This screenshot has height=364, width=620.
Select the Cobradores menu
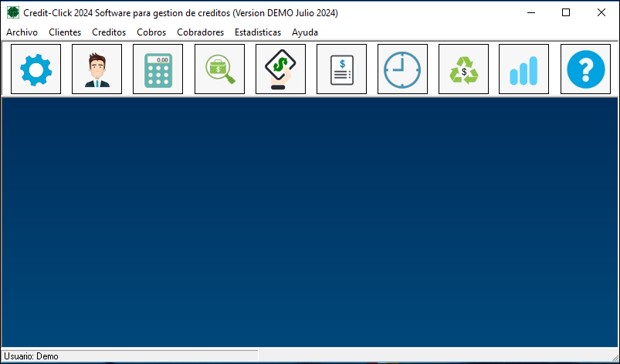pyautogui.click(x=200, y=32)
